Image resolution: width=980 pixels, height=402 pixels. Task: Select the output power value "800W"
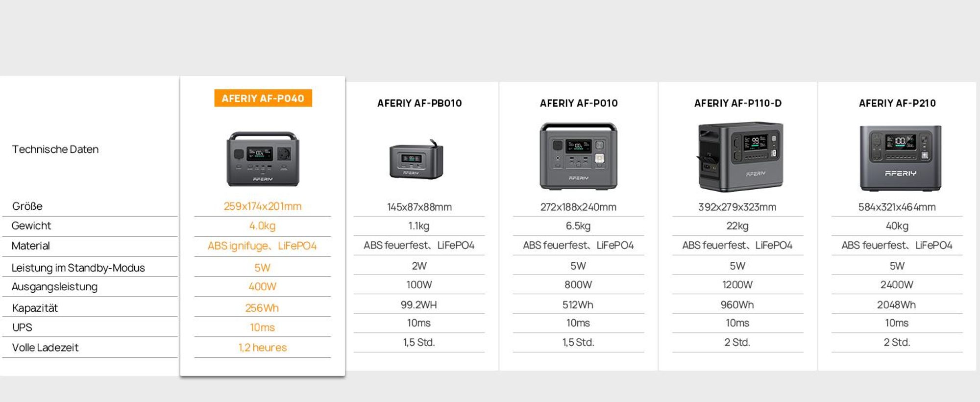tap(578, 284)
